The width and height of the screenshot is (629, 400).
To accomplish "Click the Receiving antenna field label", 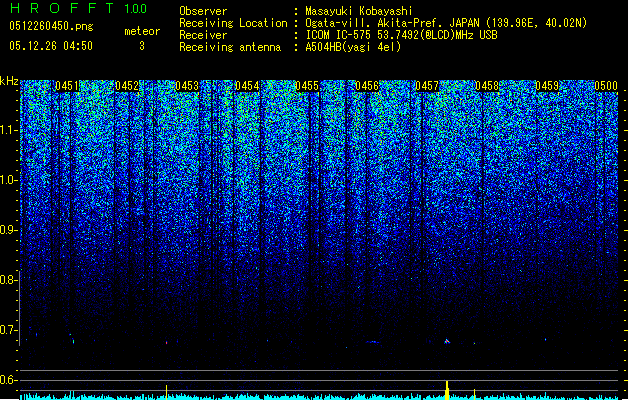I will click(230, 47).
